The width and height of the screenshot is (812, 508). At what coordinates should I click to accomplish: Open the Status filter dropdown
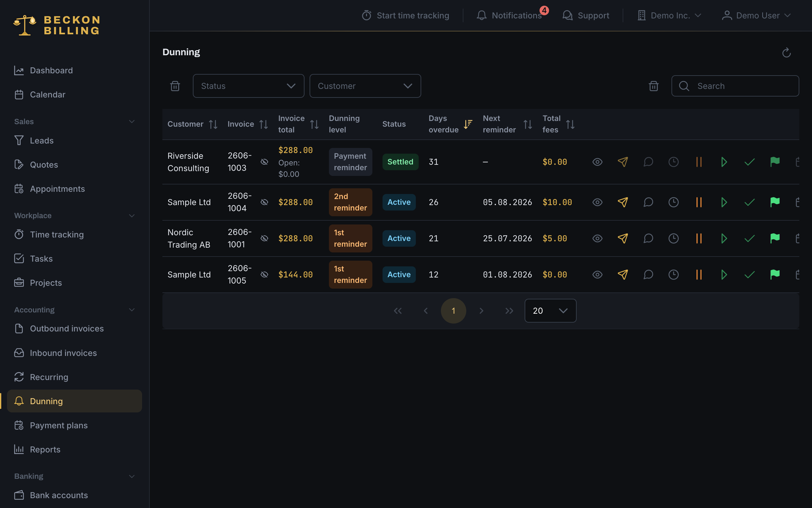(x=248, y=86)
